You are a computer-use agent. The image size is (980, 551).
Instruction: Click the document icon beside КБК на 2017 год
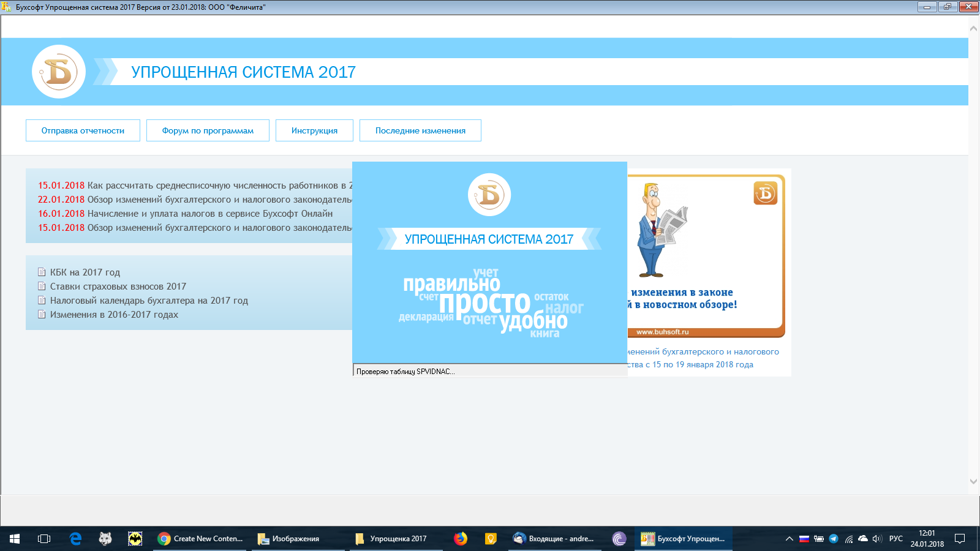tap(42, 272)
